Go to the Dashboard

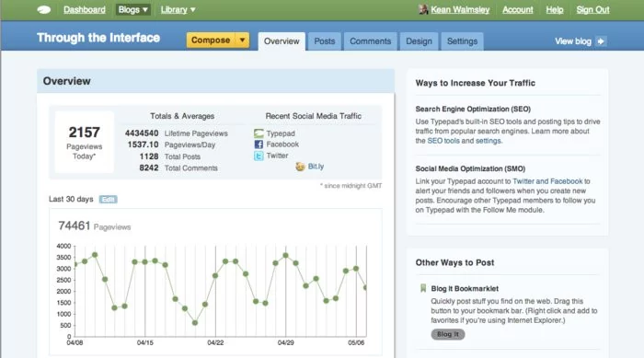tap(85, 9)
